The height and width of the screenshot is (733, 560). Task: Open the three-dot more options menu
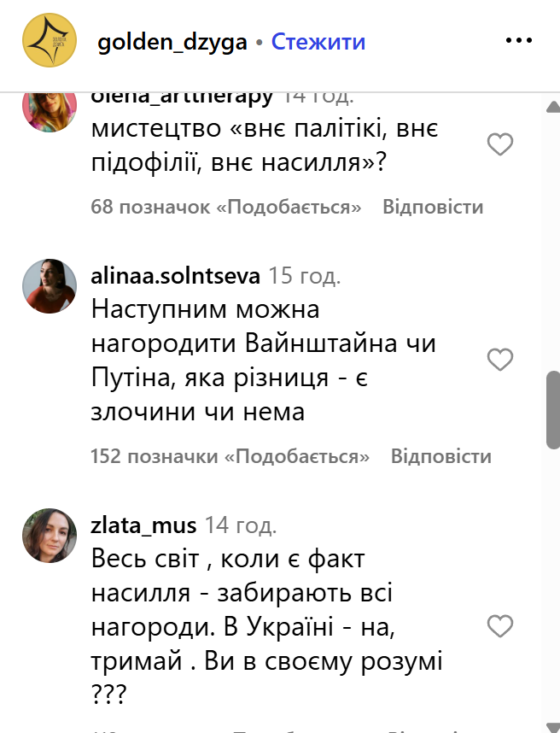(519, 41)
